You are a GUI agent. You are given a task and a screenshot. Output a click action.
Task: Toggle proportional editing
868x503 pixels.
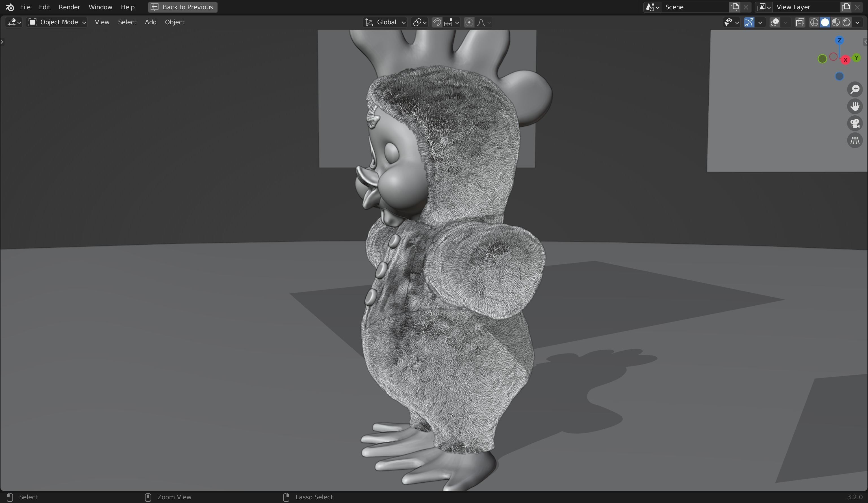[469, 22]
